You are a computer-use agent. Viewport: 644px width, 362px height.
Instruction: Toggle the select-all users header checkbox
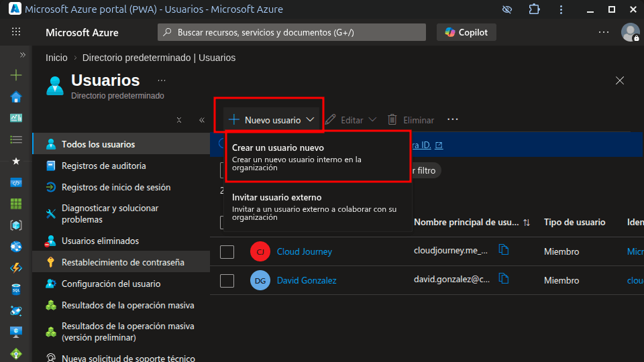(221, 223)
